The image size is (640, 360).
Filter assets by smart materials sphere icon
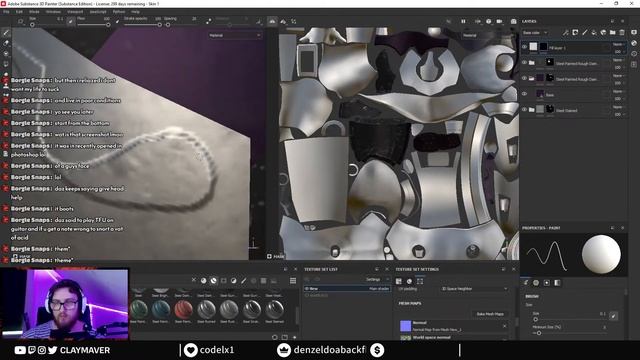point(213,281)
